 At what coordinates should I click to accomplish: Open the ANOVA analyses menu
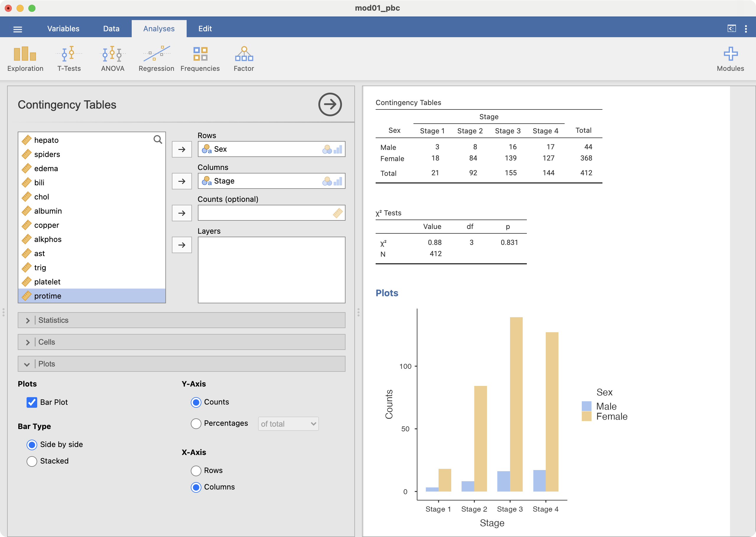(113, 59)
